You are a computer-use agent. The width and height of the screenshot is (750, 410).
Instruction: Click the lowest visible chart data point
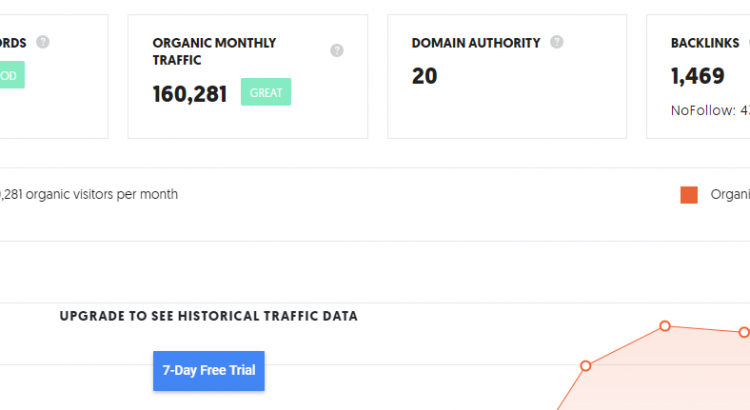586,366
